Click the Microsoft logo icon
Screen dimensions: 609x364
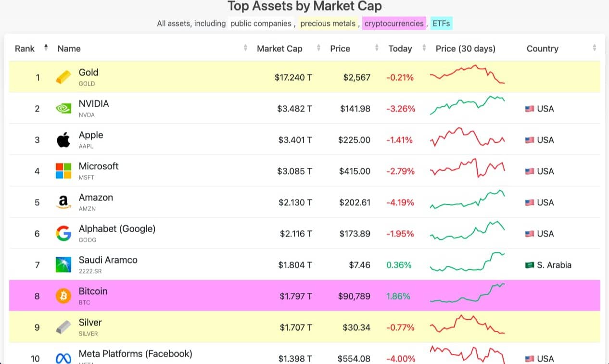click(63, 171)
